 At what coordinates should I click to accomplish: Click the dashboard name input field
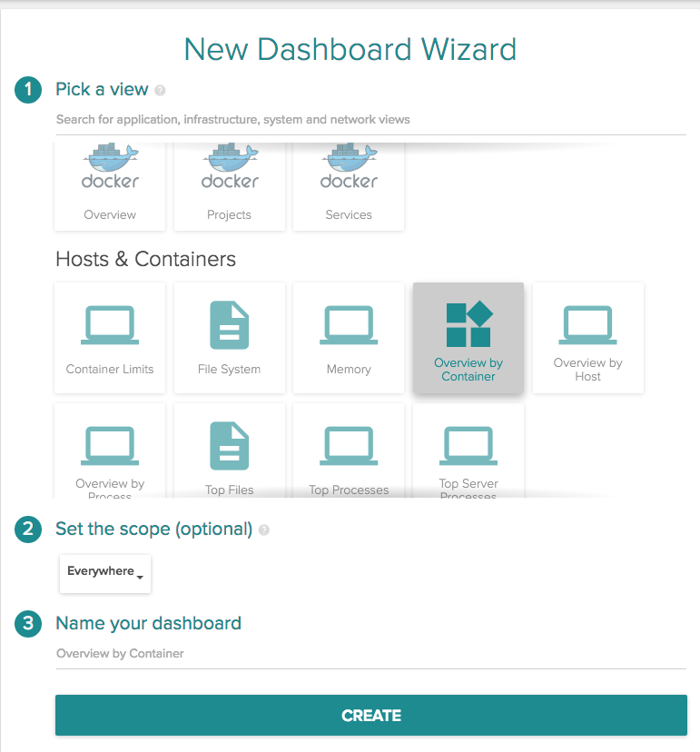[x=370, y=654]
